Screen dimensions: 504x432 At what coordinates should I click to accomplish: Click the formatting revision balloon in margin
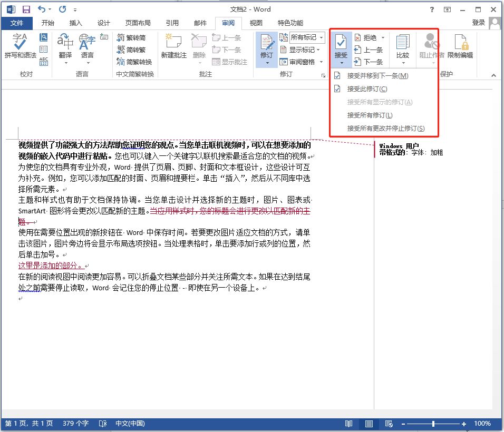click(x=411, y=150)
